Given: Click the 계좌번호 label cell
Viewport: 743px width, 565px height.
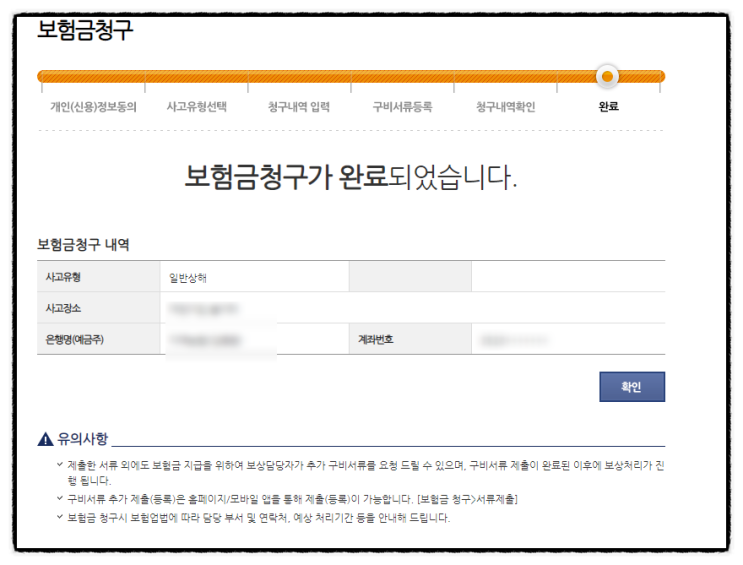Looking at the screenshot, I should click(410, 339).
